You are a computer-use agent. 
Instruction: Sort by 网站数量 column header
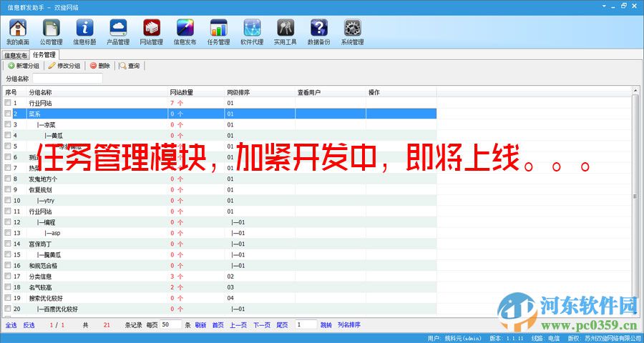[196, 92]
